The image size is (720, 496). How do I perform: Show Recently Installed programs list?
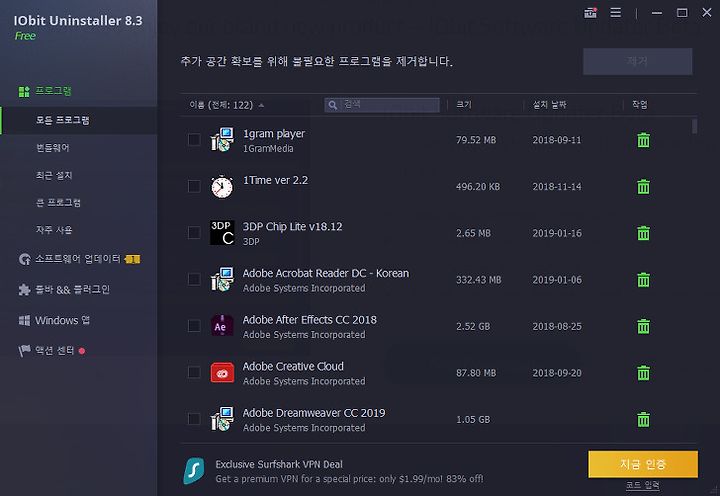click(54, 175)
